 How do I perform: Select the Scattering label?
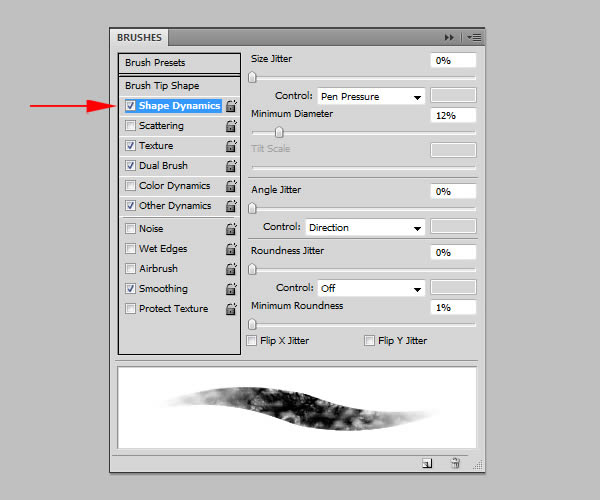click(161, 125)
